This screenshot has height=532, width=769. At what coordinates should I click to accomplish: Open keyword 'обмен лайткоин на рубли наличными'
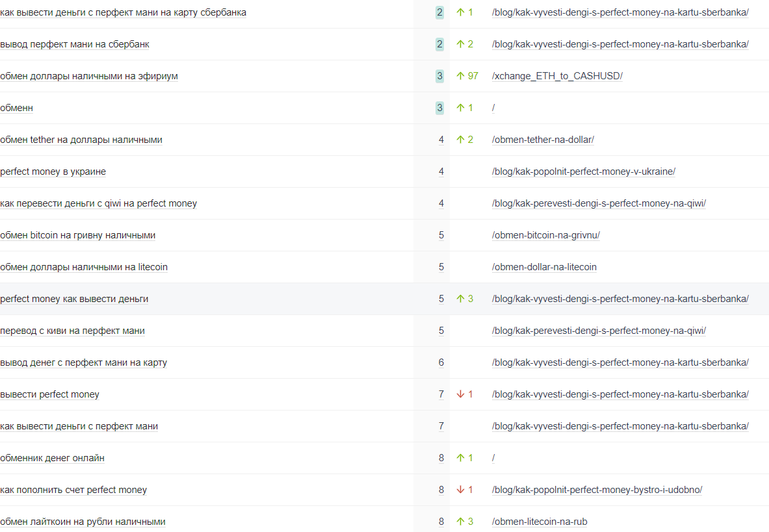83,522
